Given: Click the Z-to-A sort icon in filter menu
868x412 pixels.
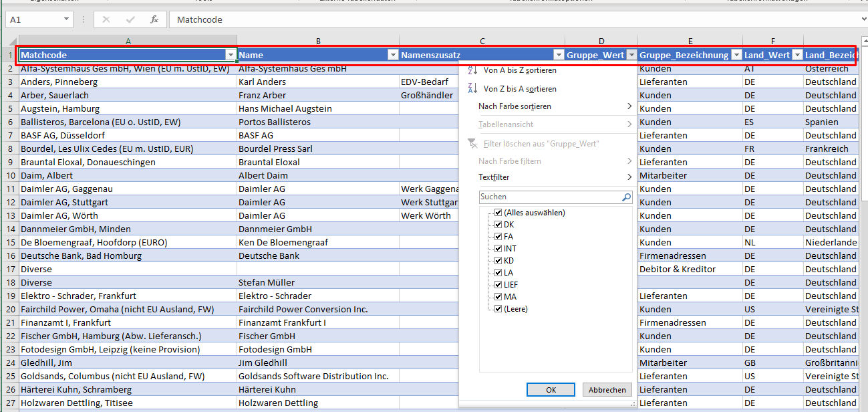Looking at the screenshot, I should coord(473,88).
